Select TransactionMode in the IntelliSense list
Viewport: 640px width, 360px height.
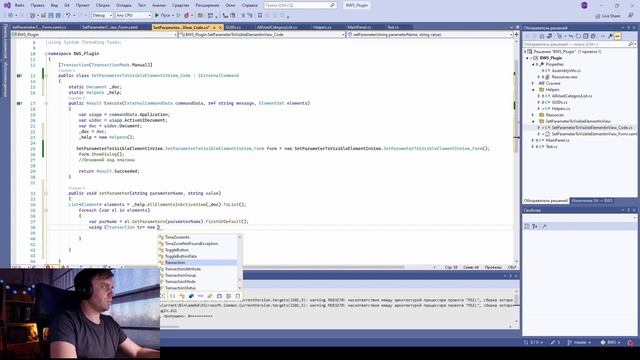(198, 282)
